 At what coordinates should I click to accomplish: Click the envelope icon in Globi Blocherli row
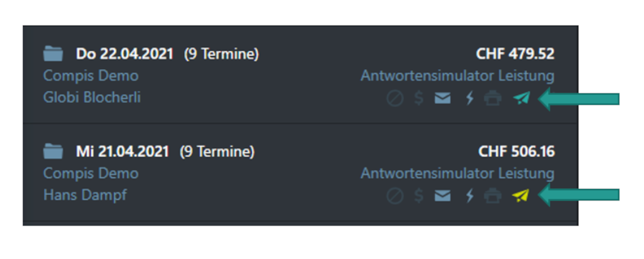click(442, 98)
